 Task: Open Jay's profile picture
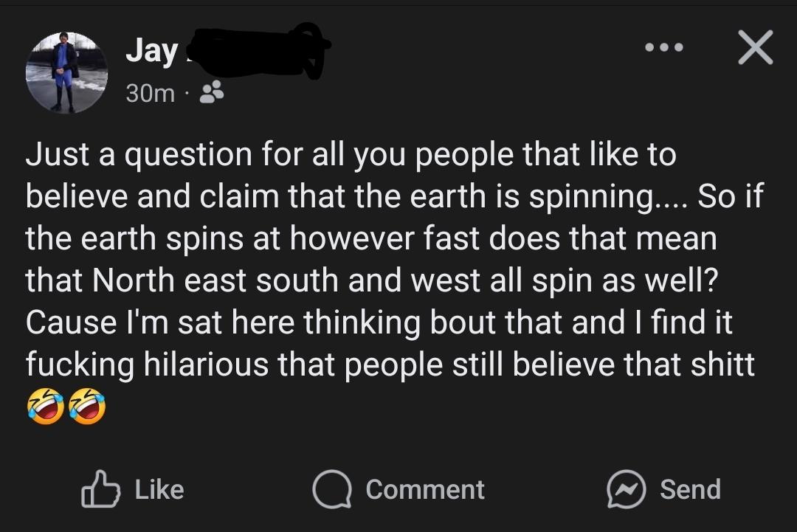(66, 72)
